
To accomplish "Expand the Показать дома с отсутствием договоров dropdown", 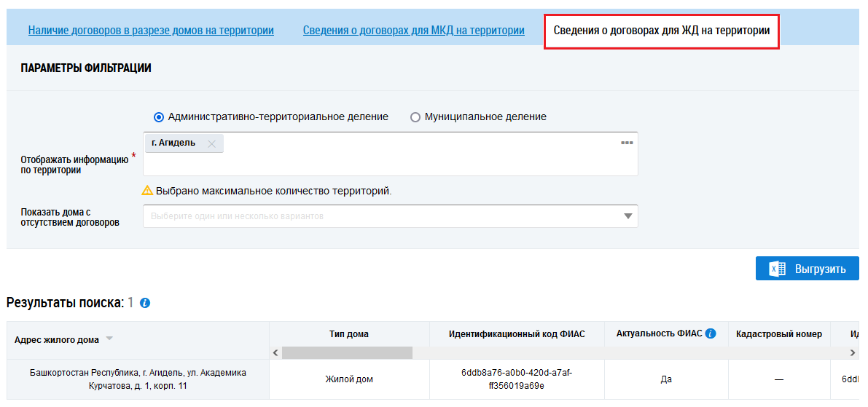I will pos(627,216).
